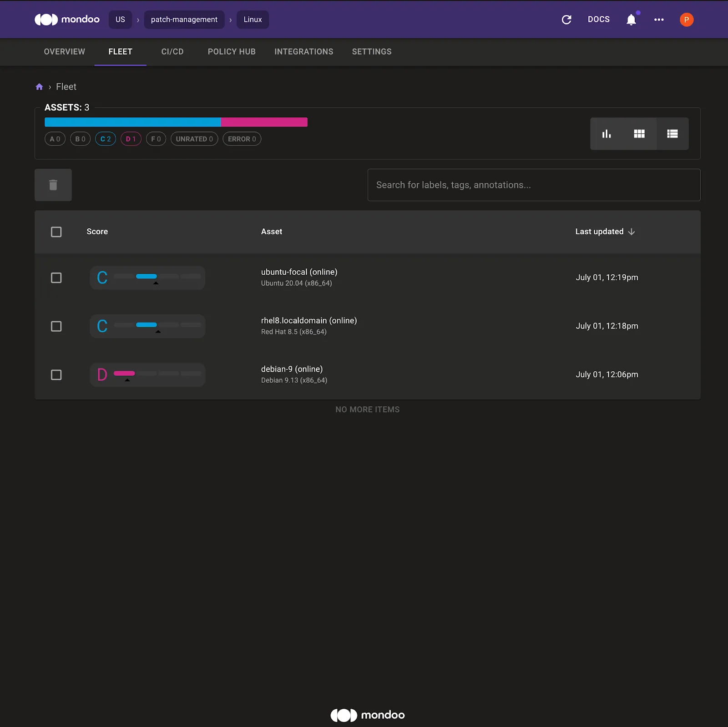The height and width of the screenshot is (727, 728).
Task: Sort by Last updated column header
Action: point(599,232)
